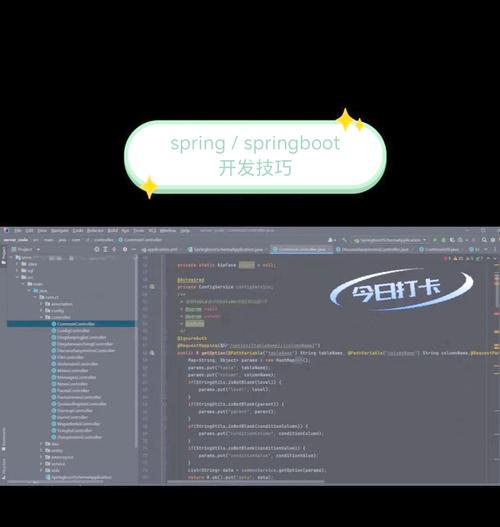Open Search Everywhere magnifier icon

484,240
